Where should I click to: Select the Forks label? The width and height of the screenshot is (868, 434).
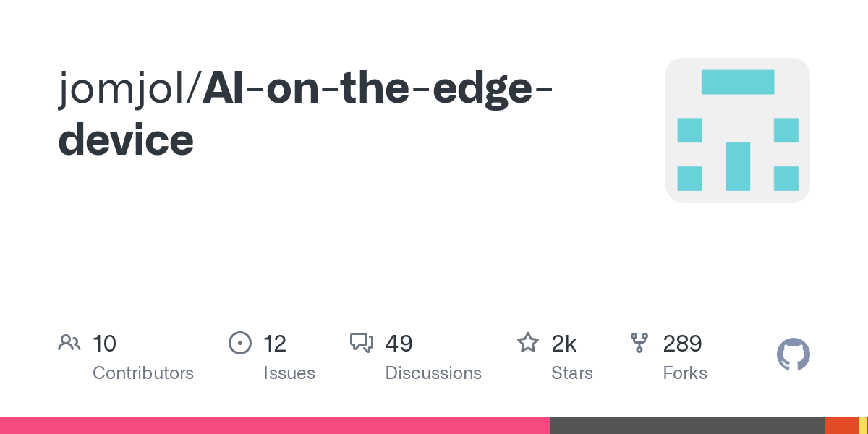pyautogui.click(x=685, y=373)
